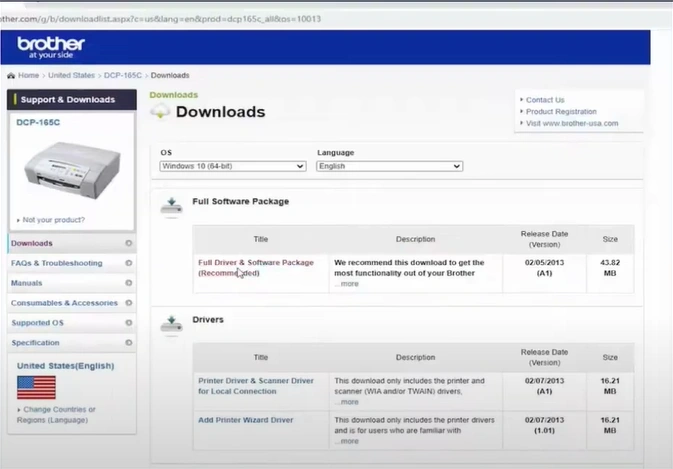The width and height of the screenshot is (673, 469).
Task: Expand '...more' under Add Printer Wizard description
Action: (x=346, y=441)
